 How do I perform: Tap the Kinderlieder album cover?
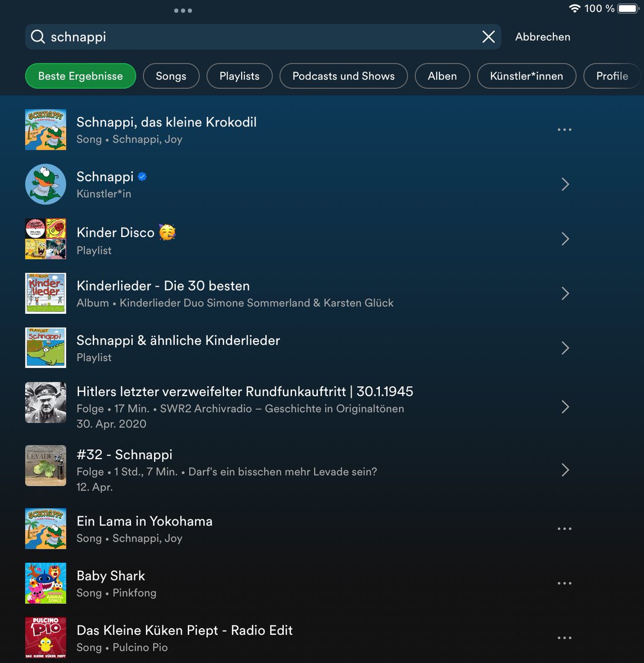tap(46, 293)
